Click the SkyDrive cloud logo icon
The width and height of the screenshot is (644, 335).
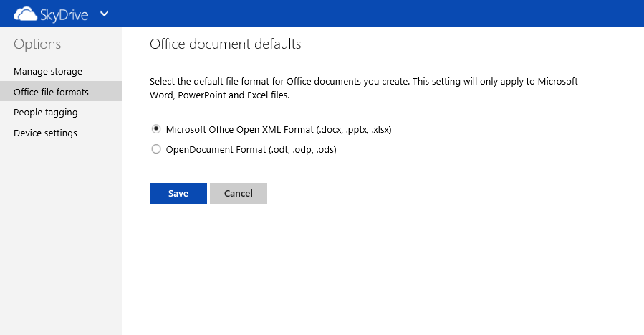(x=26, y=14)
